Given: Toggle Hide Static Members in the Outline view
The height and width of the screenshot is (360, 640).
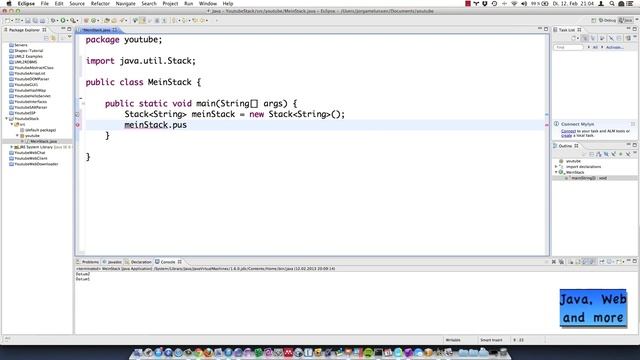Looking at the screenshot, I should (x=613, y=154).
